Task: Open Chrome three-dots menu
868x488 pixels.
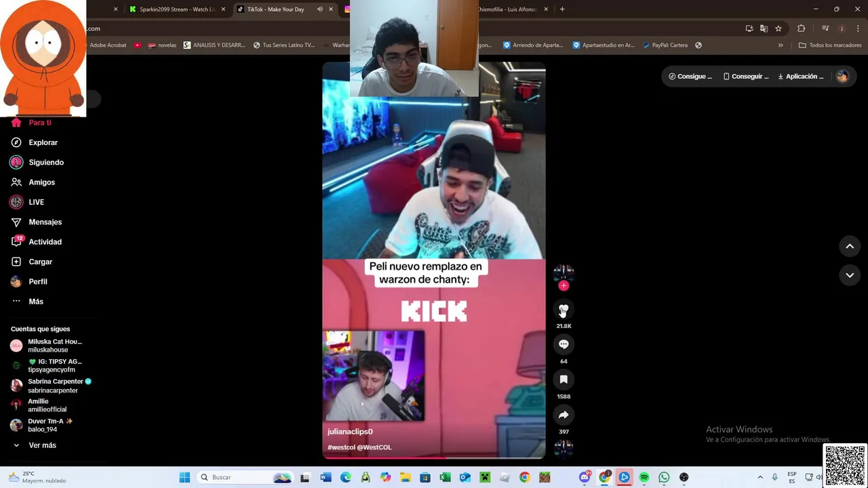Action: pos(858,28)
